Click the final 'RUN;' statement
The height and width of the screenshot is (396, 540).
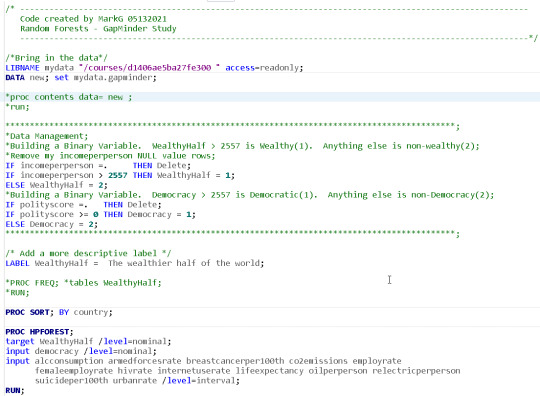click(15, 391)
